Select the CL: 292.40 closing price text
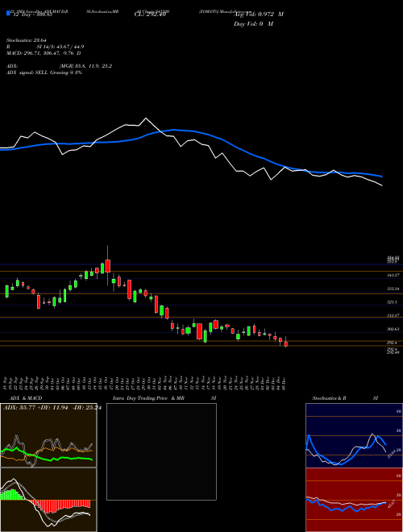 pyautogui.click(x=150, y=14)
